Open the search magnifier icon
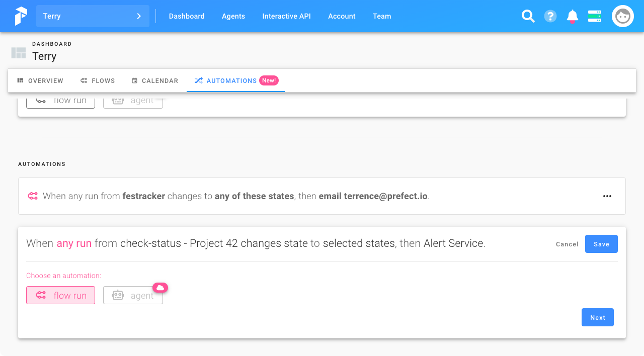The width and height of the screenshot is (644, 356). click(x=528, y=17)
